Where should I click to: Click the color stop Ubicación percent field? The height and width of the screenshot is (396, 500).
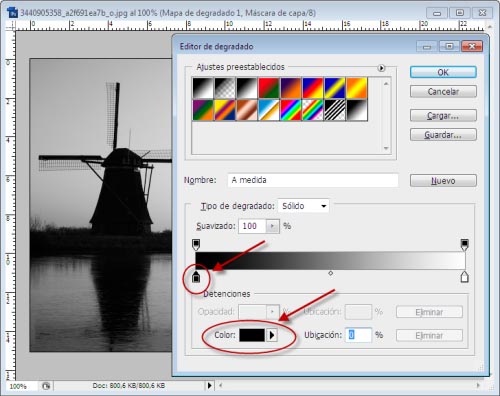pyautogui.click(x=359, y=335)
